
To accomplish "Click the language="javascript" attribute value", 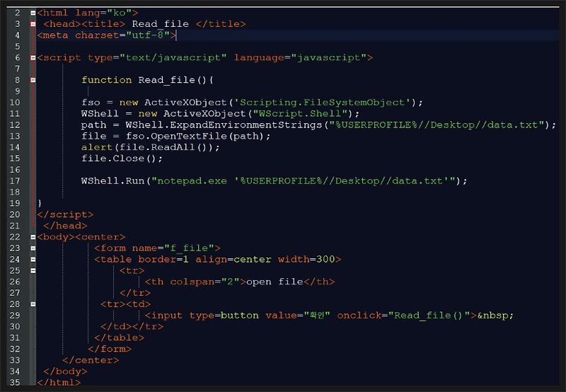I will coord(328,58).
